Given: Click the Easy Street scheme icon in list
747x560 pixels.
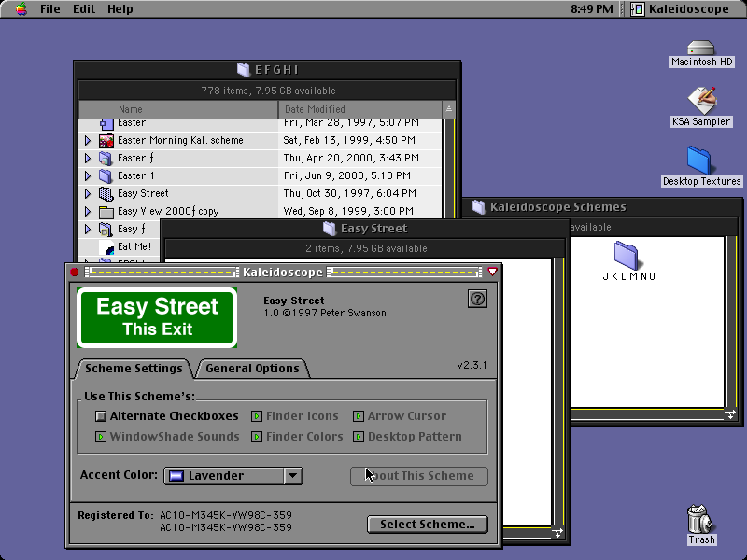Looking at the screenshot, I should [x=106, y=193].
